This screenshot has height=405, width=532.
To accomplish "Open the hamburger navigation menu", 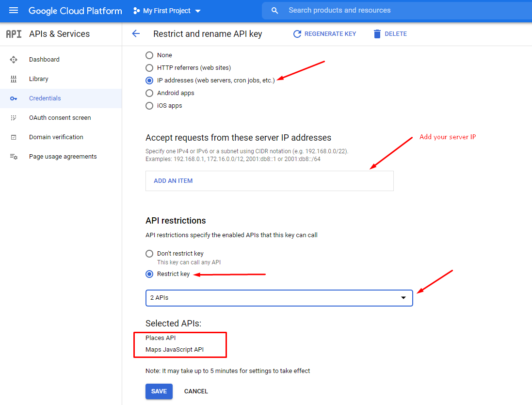I will click(x=14, y=11).
